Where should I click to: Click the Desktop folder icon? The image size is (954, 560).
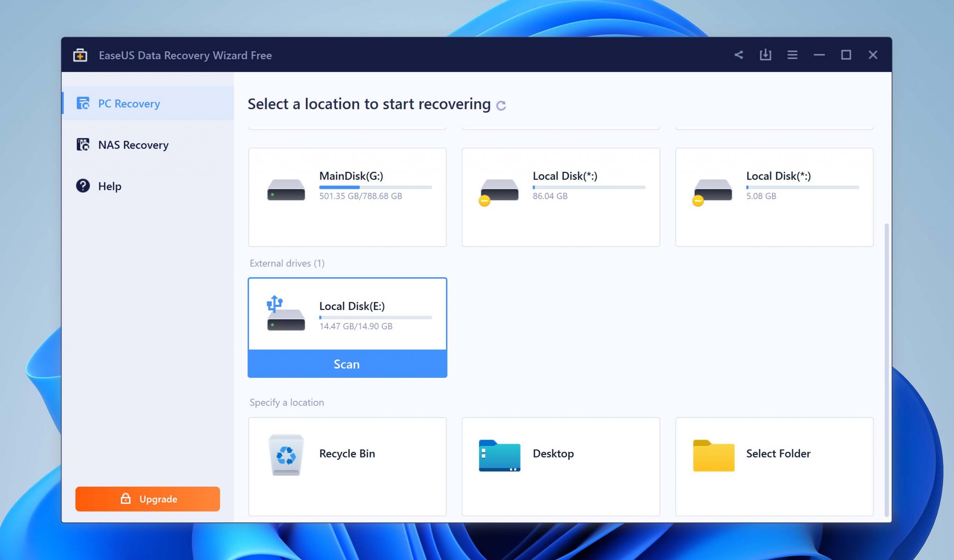click(499, 455)
